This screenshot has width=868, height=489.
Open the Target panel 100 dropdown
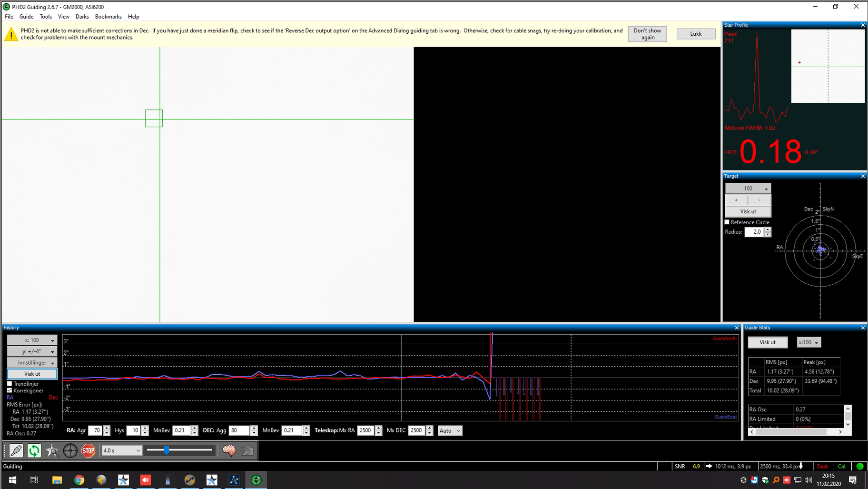point(748,189)
